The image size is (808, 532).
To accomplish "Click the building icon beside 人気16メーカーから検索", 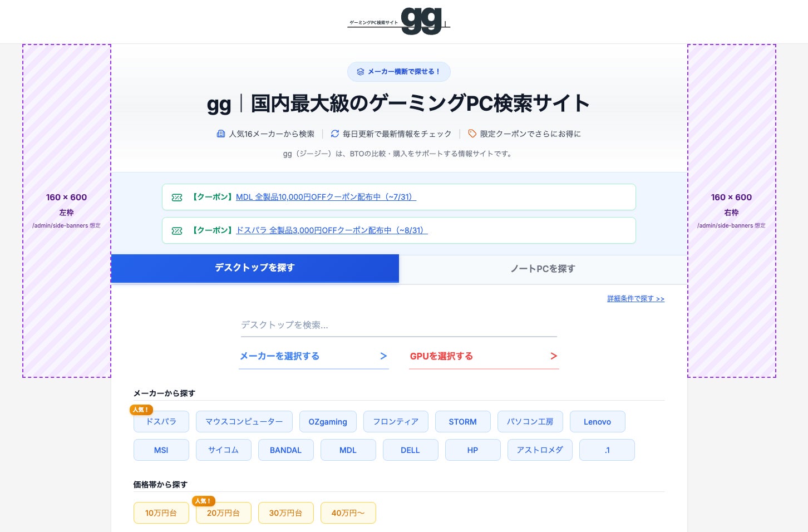I will (221, 134).
